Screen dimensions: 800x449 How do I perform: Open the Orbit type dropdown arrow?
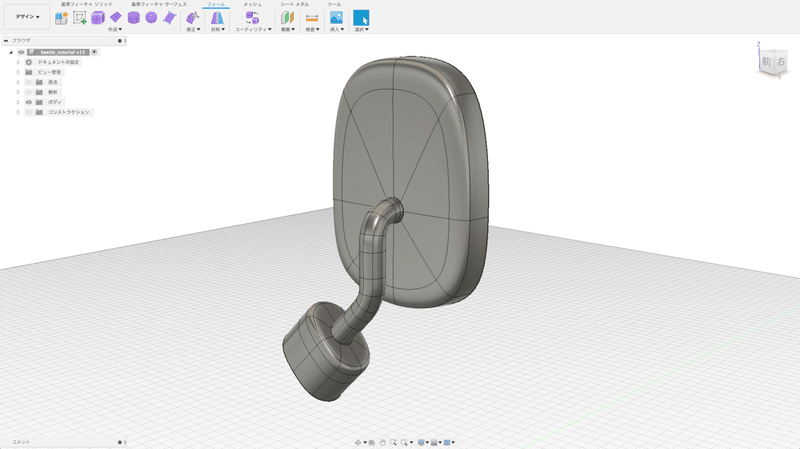click(x=365, y=442)
